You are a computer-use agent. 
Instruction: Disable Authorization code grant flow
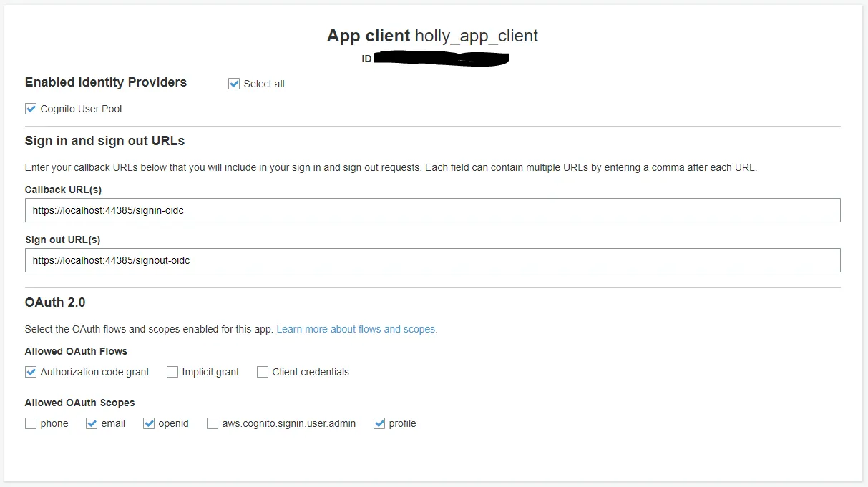click(x=31, y=372)
